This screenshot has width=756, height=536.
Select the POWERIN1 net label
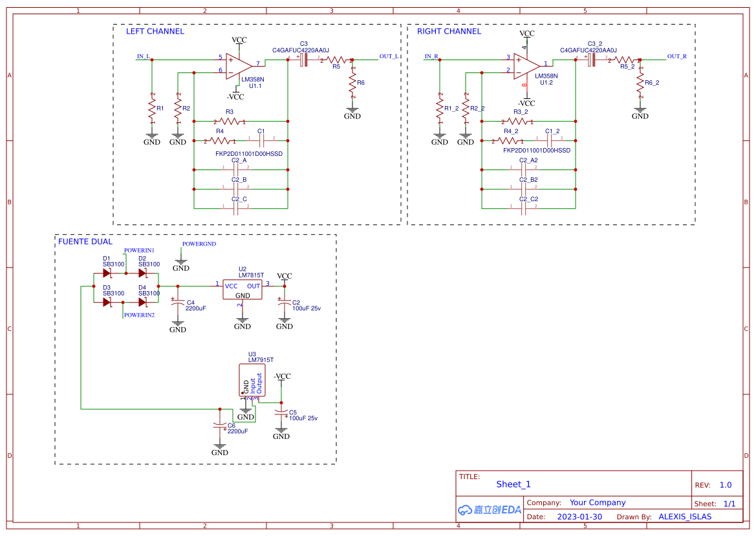(140, 250)
